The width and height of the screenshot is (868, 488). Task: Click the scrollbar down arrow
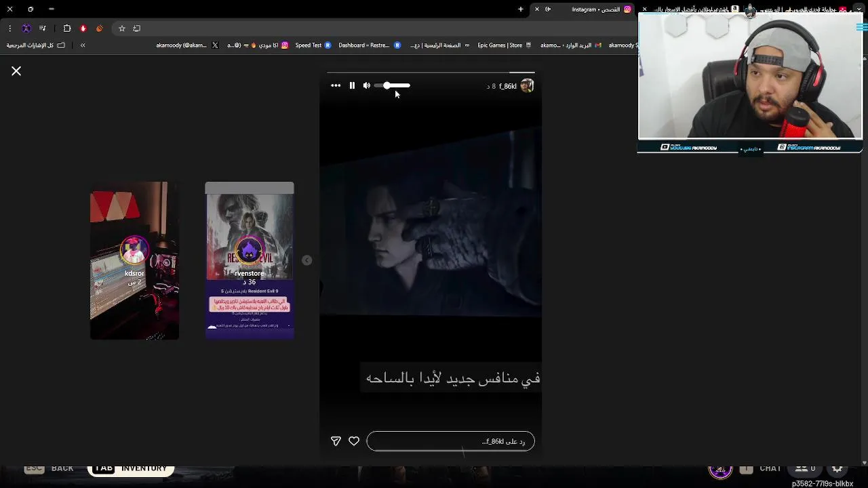pyautogui.click(x=864, y=463)
